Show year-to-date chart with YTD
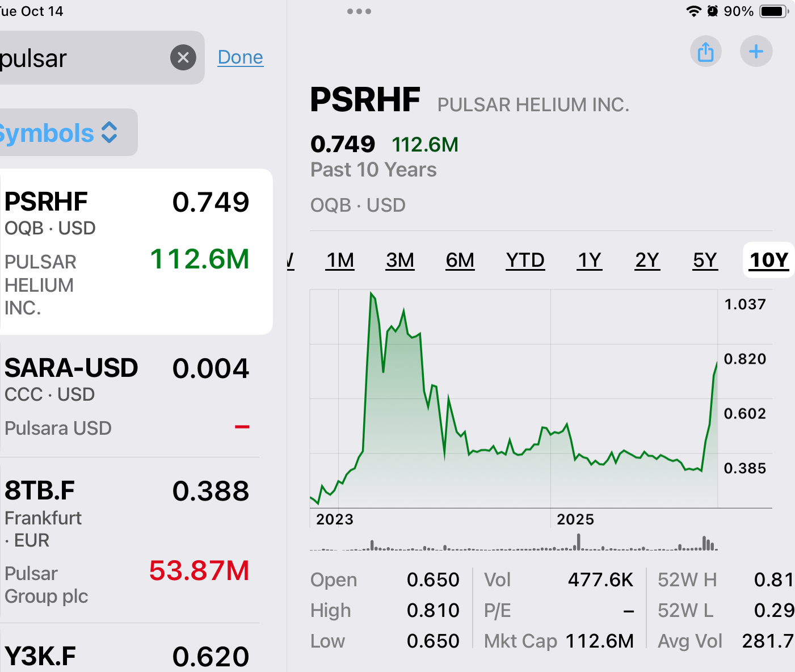This screenshot has height=672, width=795. (x=525, y=260)
